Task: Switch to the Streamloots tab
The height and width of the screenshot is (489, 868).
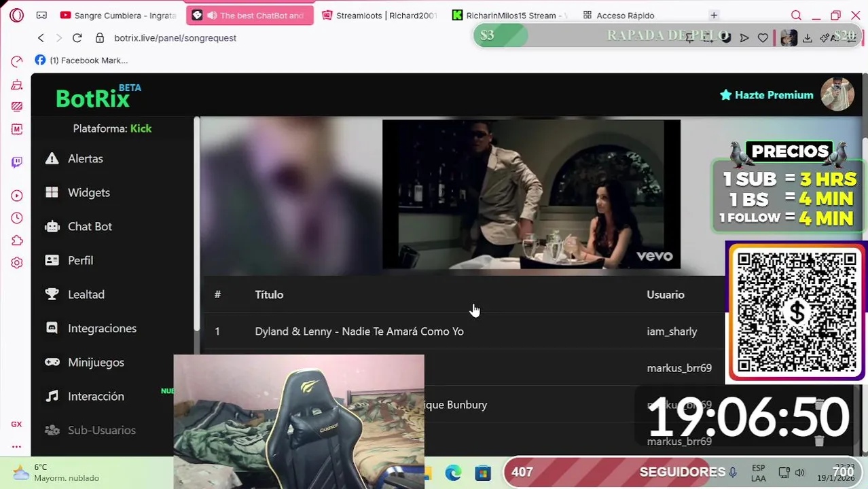Action: coord(378,15)
